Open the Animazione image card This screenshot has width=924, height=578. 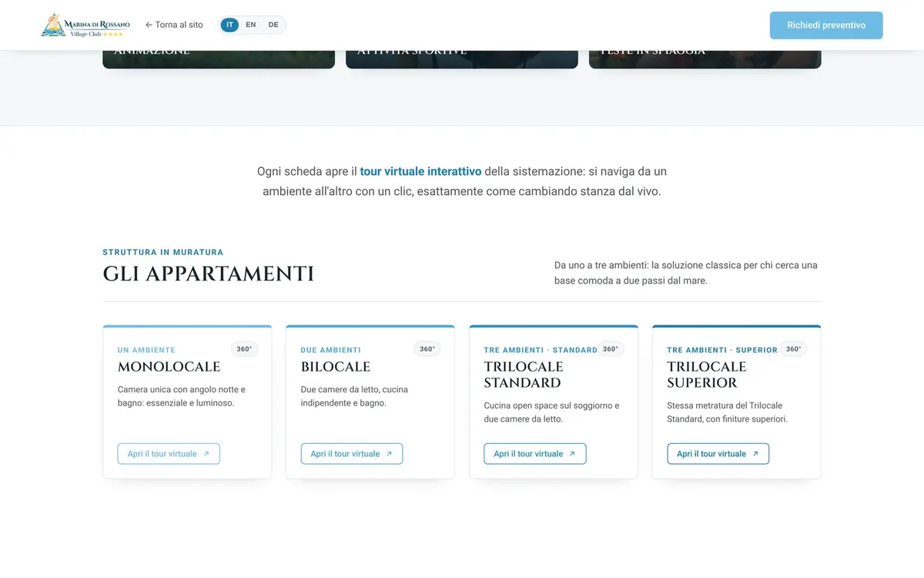219,59
